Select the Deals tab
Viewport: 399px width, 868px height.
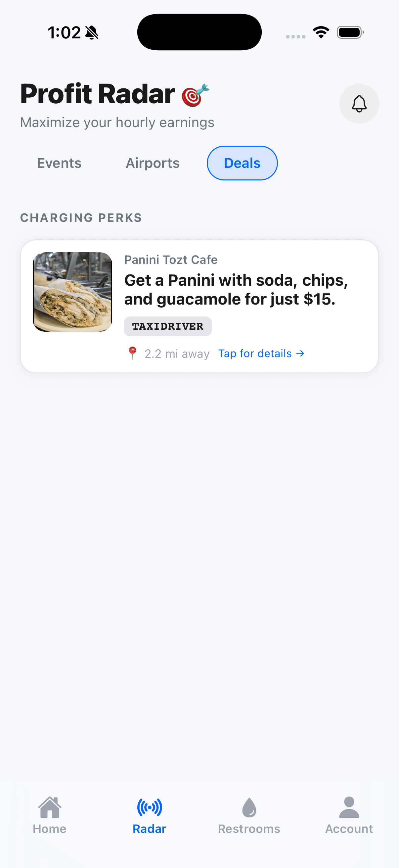pos(242,163)
